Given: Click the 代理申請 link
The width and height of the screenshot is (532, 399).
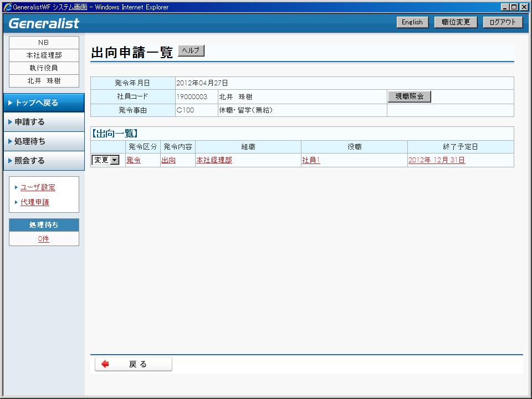Looking at the screenshot, I should click(35, 202).
